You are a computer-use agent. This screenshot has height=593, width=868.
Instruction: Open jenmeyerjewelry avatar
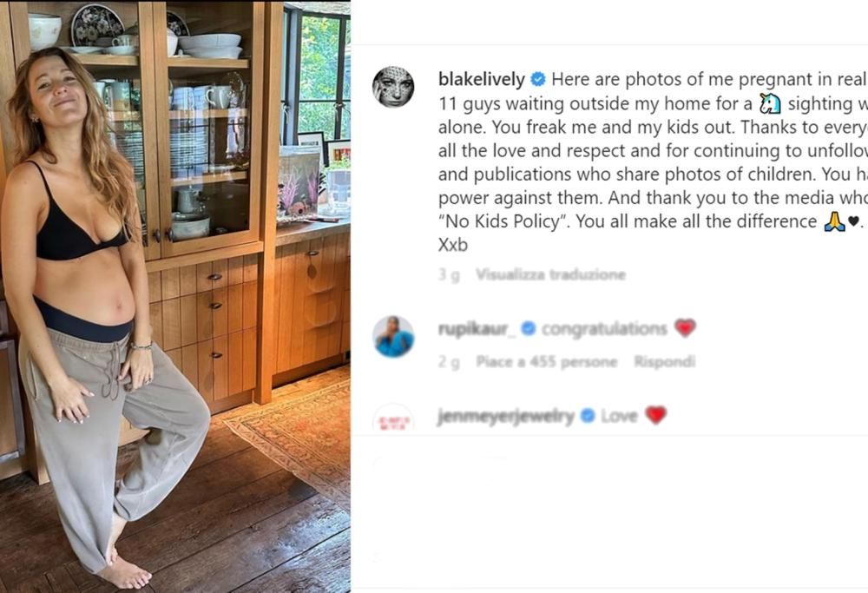393,419
